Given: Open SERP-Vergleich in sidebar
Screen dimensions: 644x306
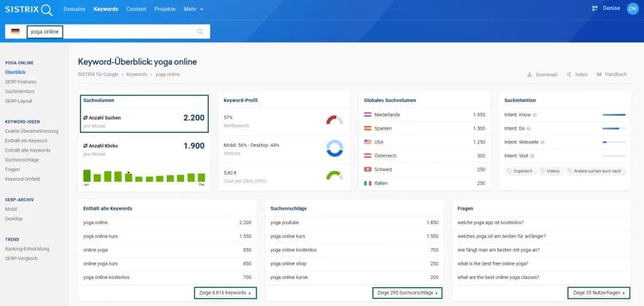Looking at the screenshot, I should (21, 258).
